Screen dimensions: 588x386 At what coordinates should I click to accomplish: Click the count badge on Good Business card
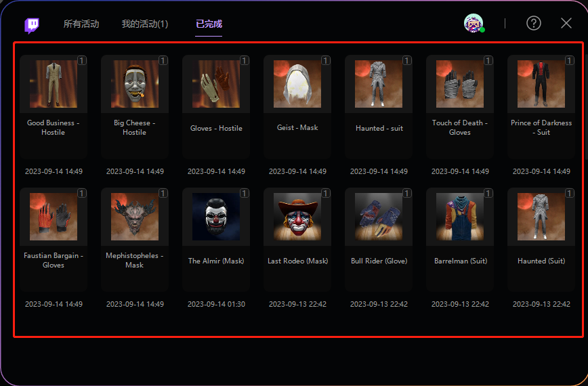pyautogui.click(x=82, y=60)
